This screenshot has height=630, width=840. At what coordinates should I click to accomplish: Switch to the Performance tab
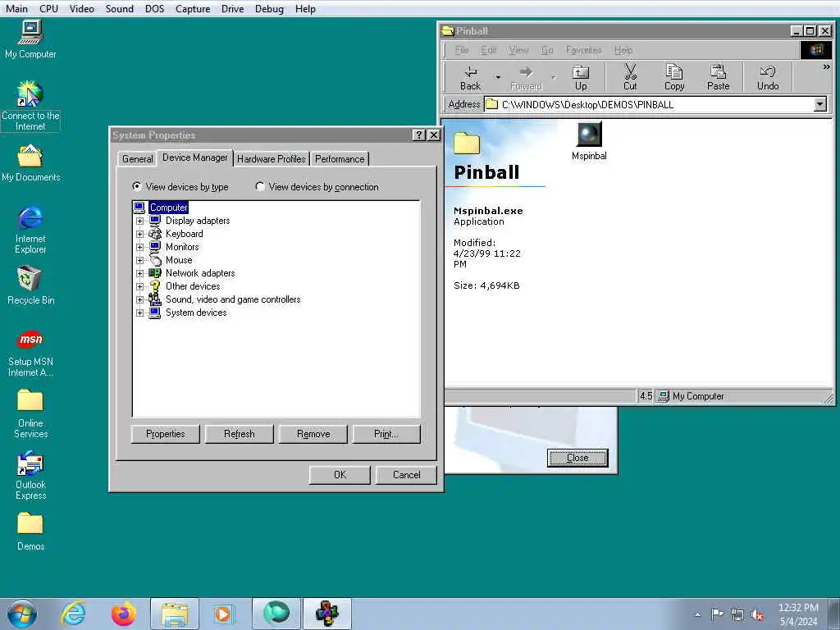click(x=340, y=159)
